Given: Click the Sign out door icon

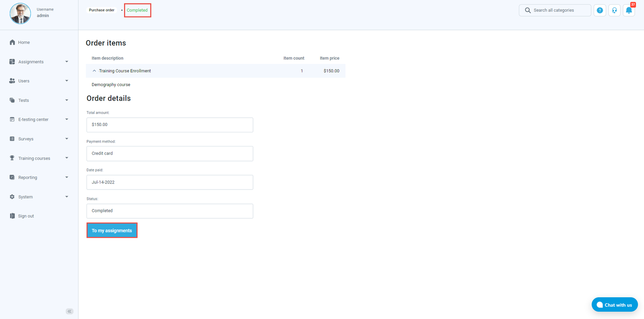Looking at the screenshot, I should pyautogui.click(x=12, y=216).
